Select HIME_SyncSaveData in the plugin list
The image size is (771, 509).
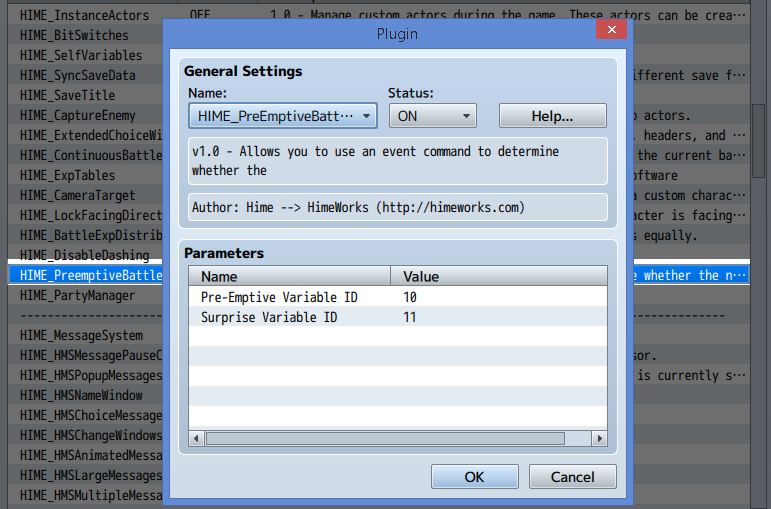(77, 75)
